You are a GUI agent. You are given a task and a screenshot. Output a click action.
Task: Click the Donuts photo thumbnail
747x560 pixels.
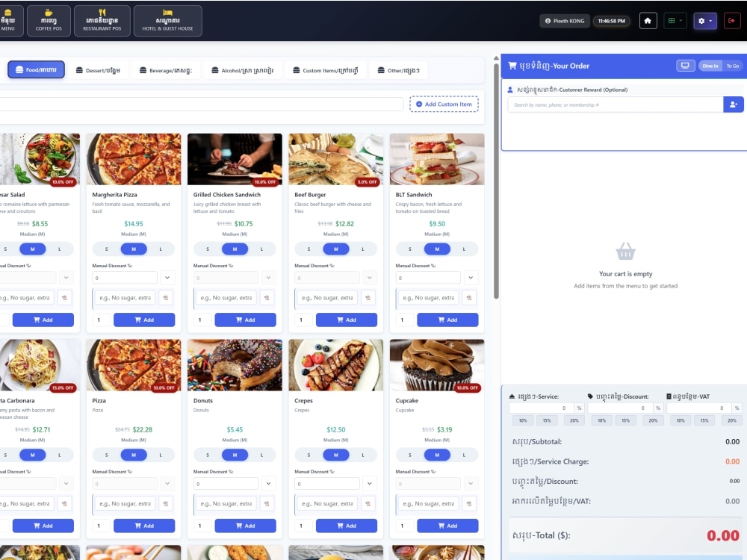pos(235,365)
